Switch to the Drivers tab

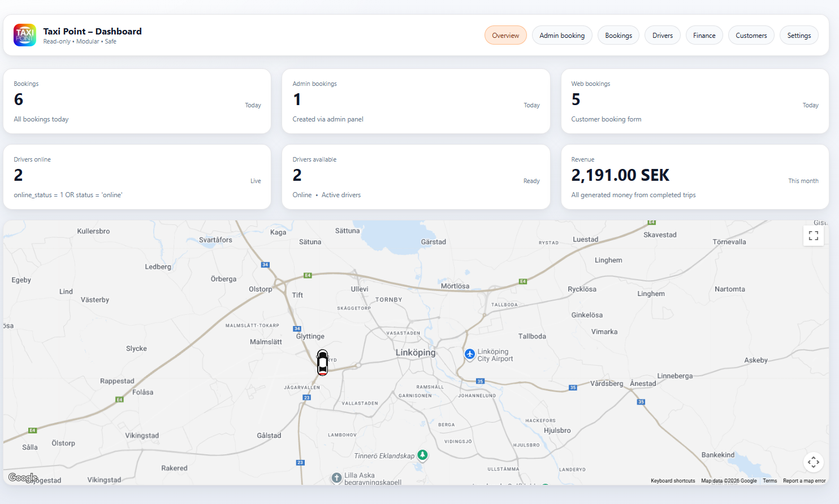pos(662,34)
